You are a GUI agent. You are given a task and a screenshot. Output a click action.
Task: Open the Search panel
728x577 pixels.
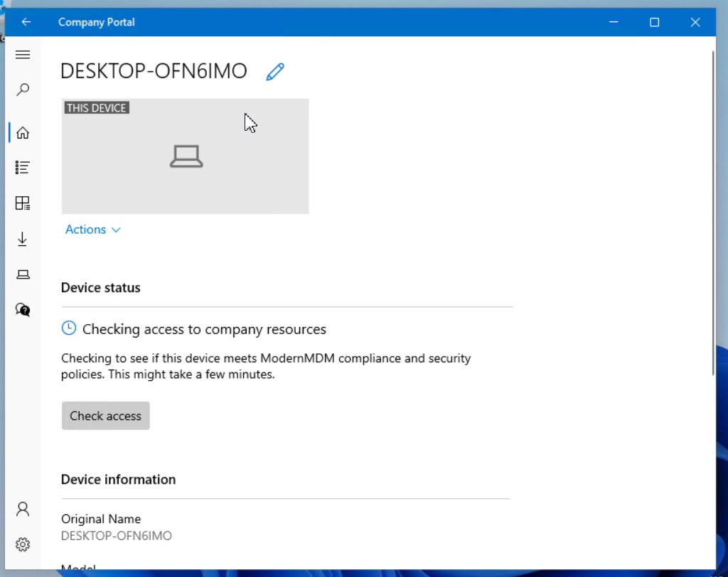tap(23, 90)
